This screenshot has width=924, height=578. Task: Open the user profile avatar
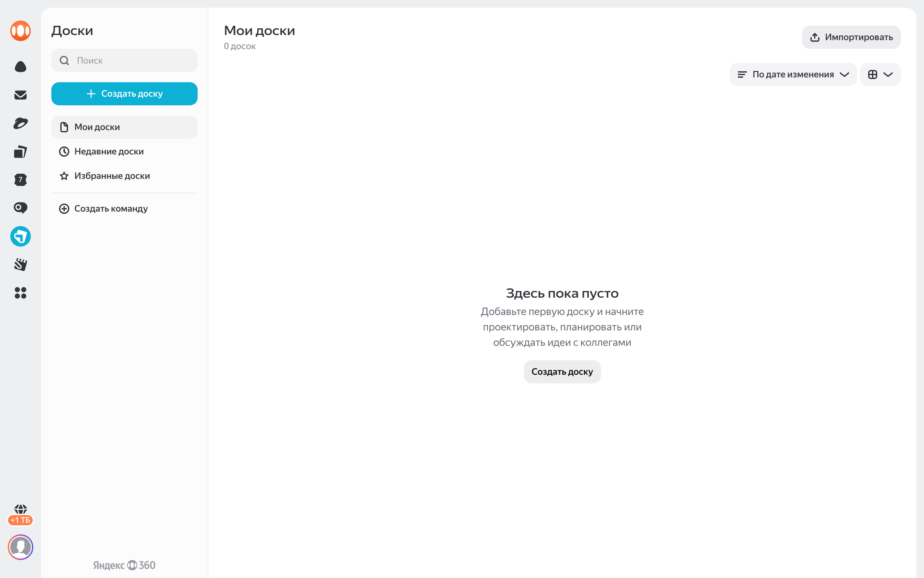tap(21, 547)
